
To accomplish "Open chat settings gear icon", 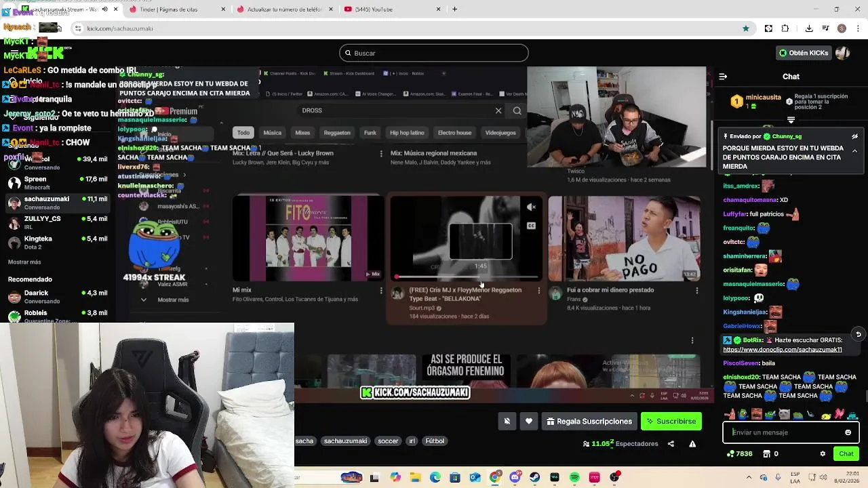I will (x=823, y=454).
